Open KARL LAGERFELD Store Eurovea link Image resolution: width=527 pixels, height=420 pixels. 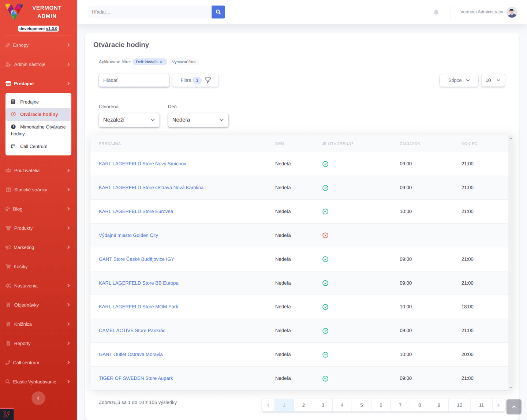point(136,211)
